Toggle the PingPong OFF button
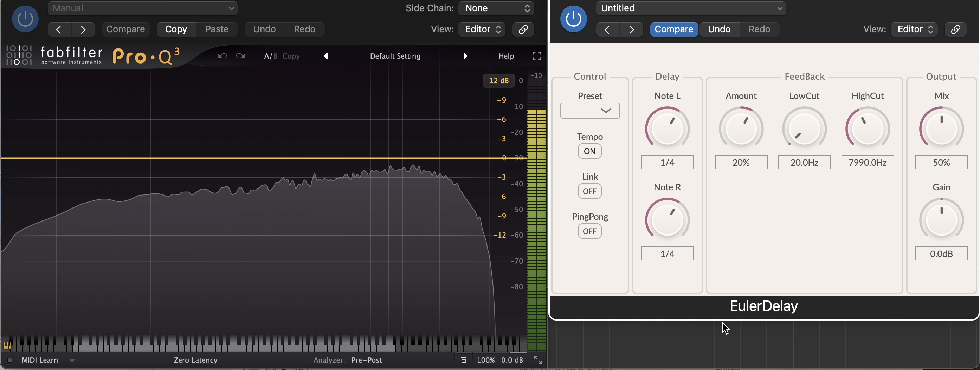 (590, 231)
